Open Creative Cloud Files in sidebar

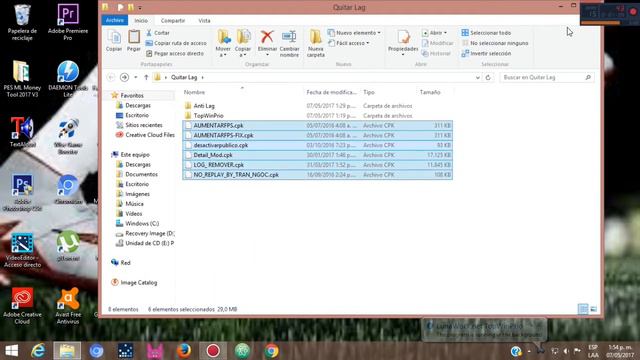pyautogui.click(x=149, y=135)
